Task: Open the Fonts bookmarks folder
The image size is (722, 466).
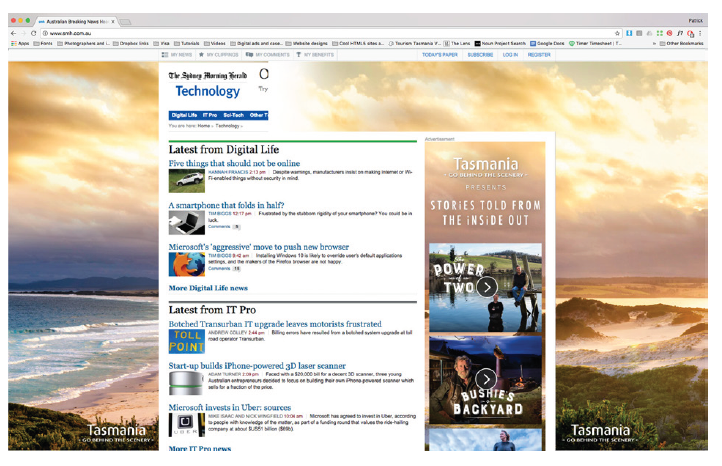Action: coord(43,43)
